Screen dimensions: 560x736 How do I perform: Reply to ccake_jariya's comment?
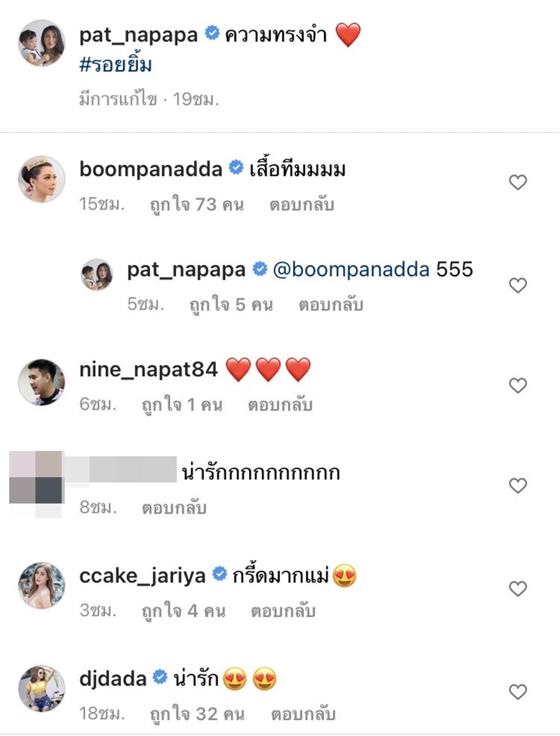point(283,611)
